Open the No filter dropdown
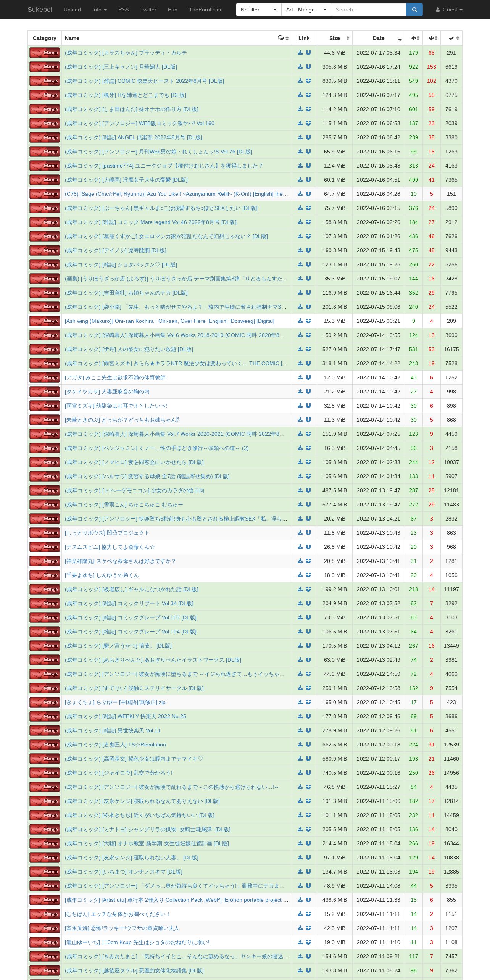Screen dimensions: 490x980 tap(259, 10)
